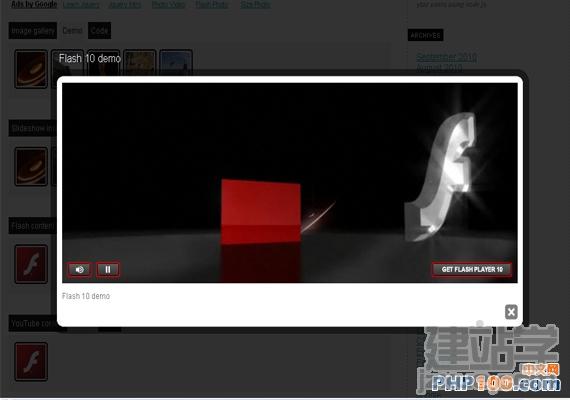The height and width of the screenshot is (400, 570).
Task: Open first orange swirl thumbnail in Image gallery
Action: (31, 69)
